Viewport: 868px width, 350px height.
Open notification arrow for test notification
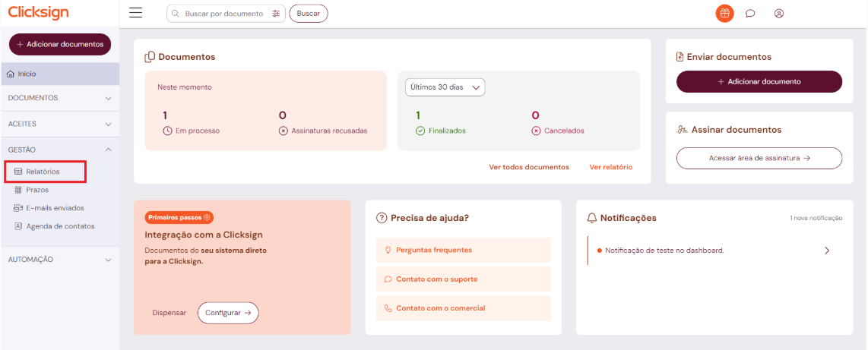[x=827, y=251]
